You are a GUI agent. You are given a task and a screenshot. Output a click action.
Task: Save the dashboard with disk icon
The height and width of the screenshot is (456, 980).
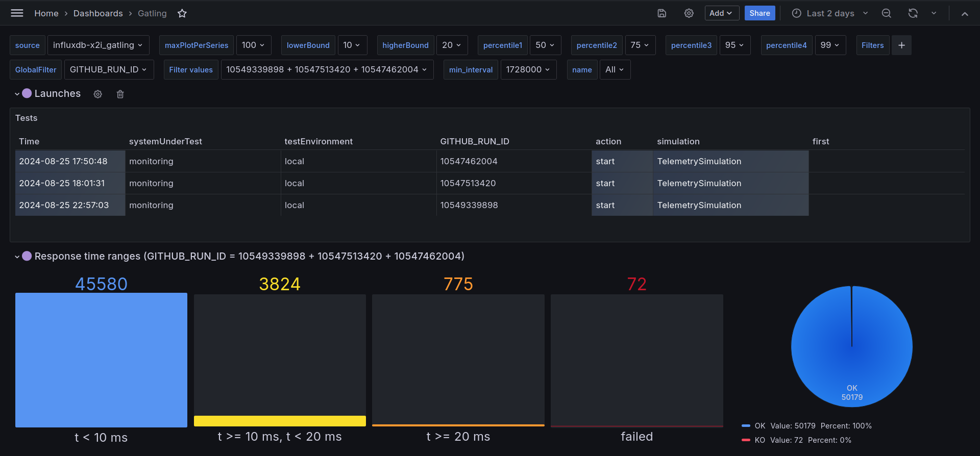pos(662,13)
